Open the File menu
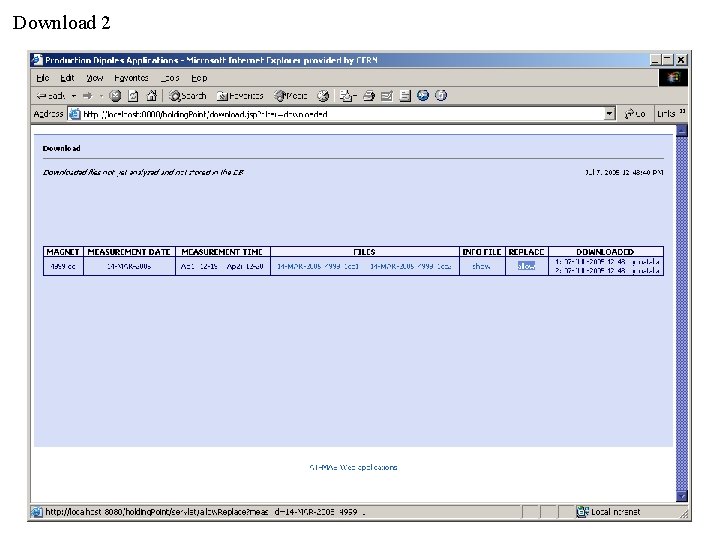Image resolution: width=720 pixels, height=540 pixels. (43, 78)
